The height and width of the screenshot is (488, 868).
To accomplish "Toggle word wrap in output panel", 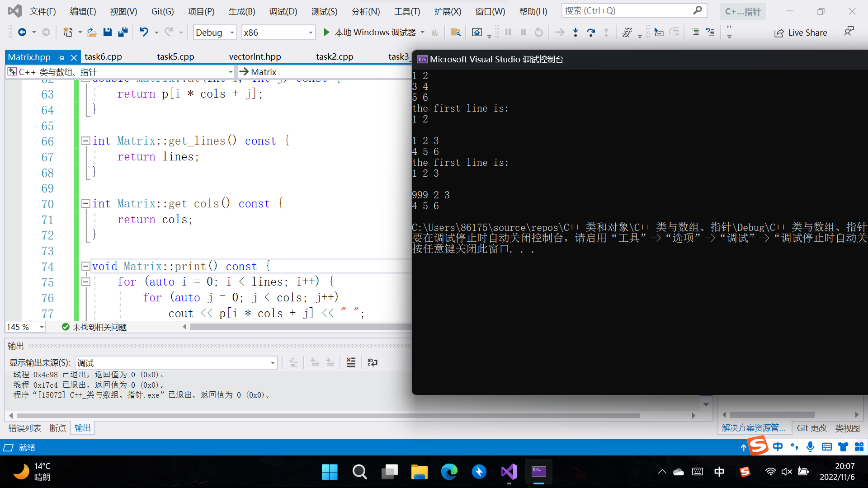I will [x=373, y=362].
